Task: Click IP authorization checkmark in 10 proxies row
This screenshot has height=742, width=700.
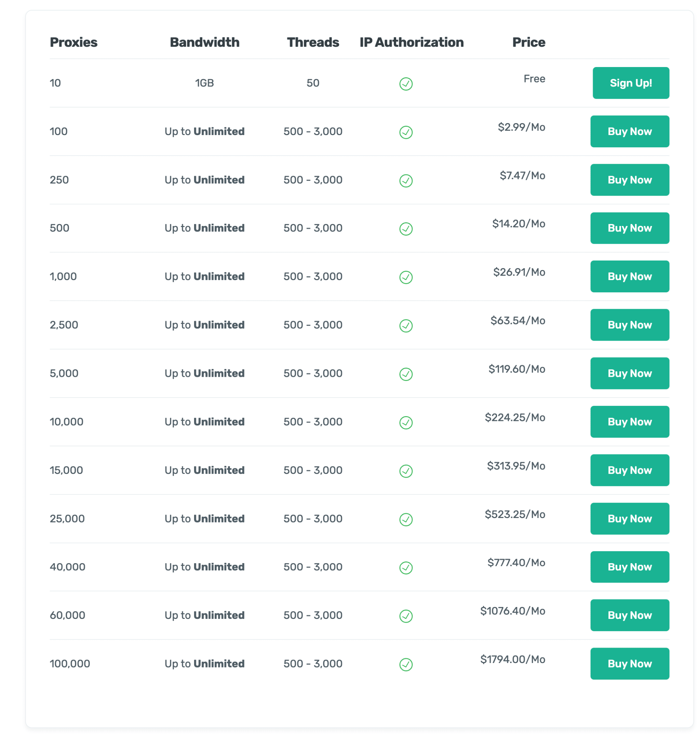Action: coord(406,84)
